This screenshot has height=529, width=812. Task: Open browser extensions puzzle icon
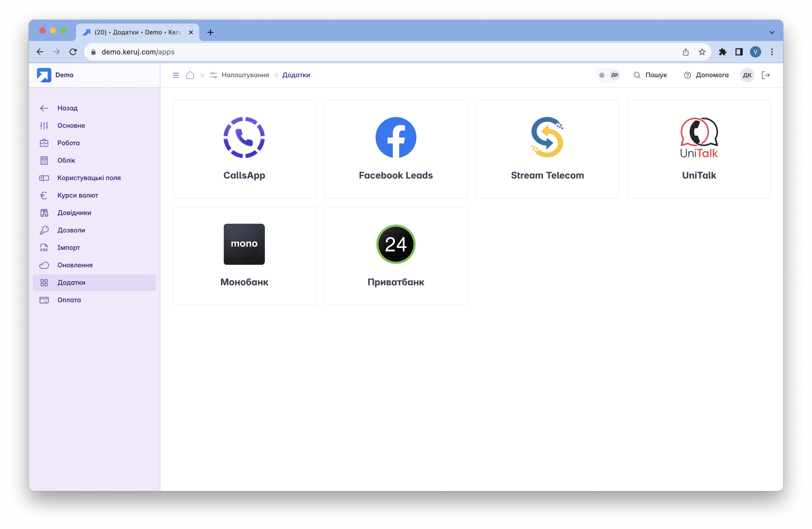click(x=723, y=52)
